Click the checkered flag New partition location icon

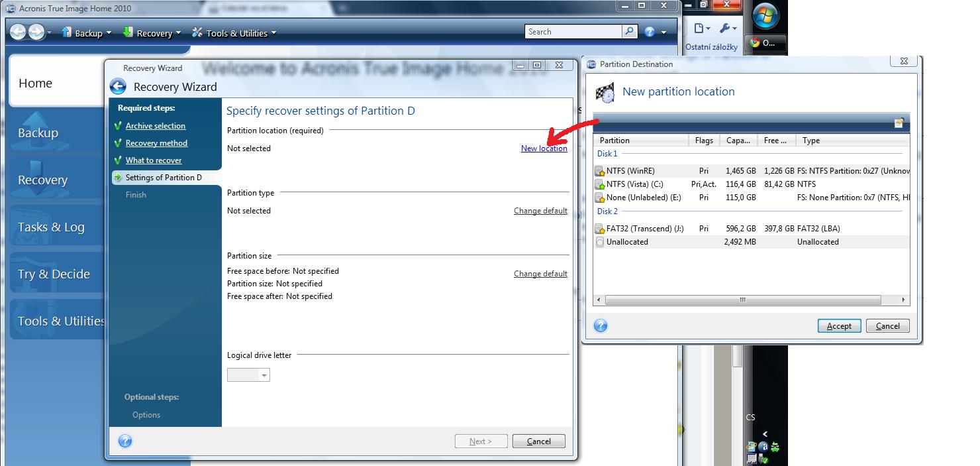click(605, 93)
